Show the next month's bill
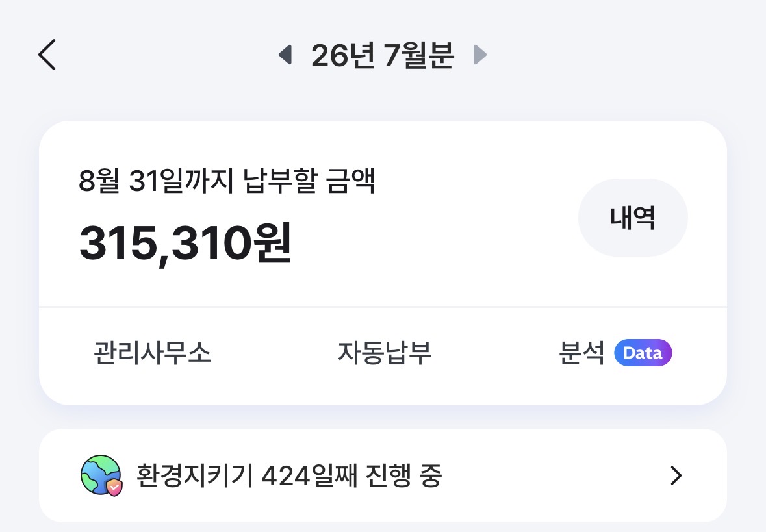Viewport: 766px width, 532px height. pyautogui.click(x=480, y=54)
